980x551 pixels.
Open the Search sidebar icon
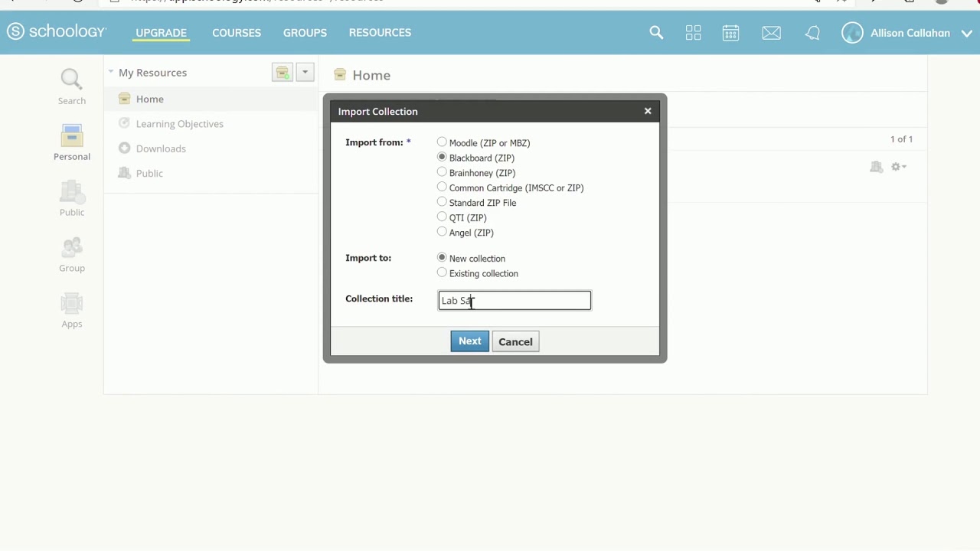coord(72,86)
